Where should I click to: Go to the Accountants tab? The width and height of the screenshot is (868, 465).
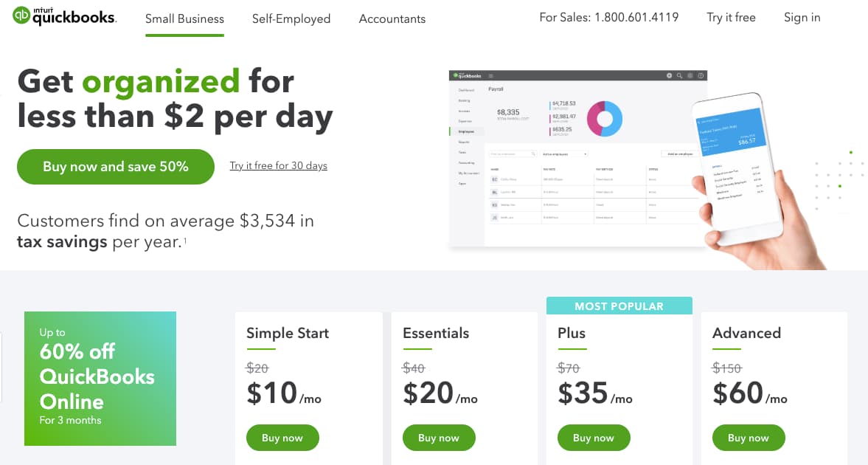(x=392, y=18)
